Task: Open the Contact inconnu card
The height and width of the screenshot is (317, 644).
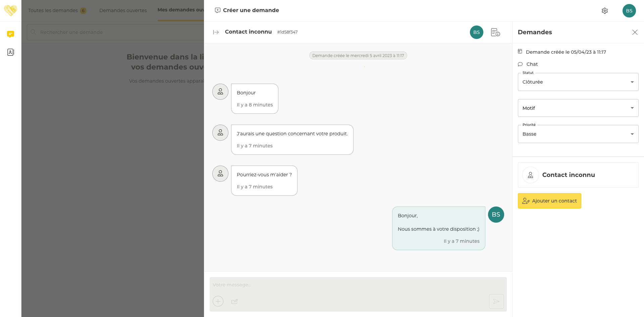Action: (x=578, y=175)
